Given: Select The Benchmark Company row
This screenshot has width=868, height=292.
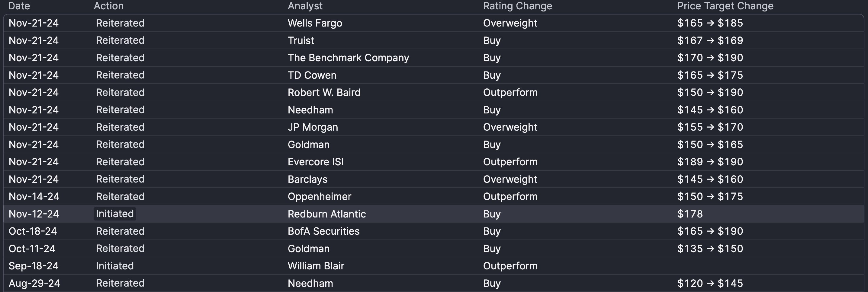Looking at the screenshot, I should (x=434, y=58).
